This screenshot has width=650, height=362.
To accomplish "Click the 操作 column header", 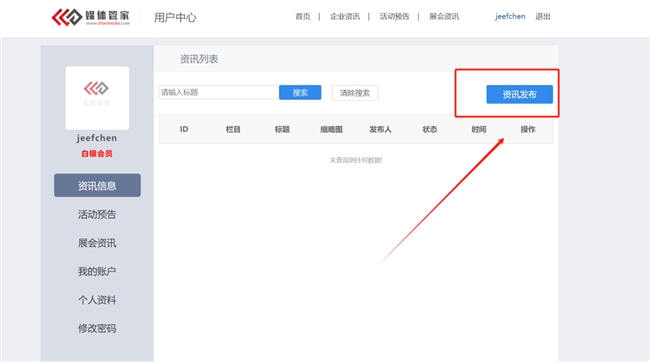I will click(x=528, y=129).
